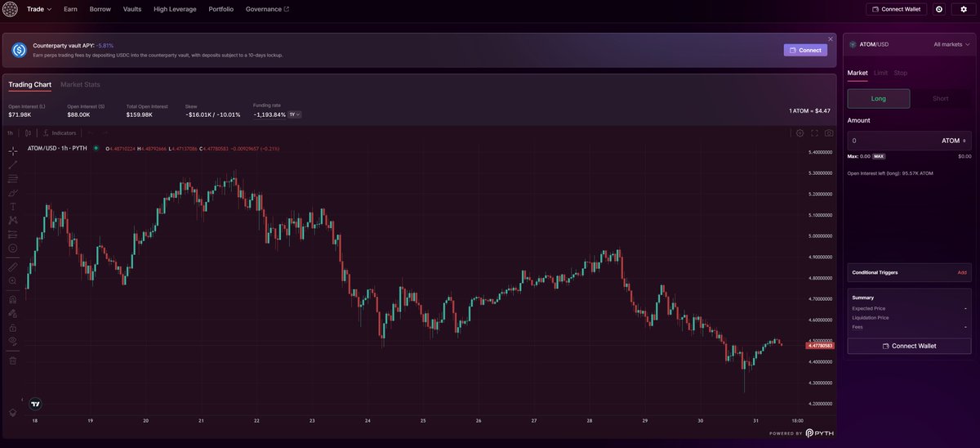The height and width of the screenshot is (448, 980).
Task: Click the Skew -$16.01K value
Action: (x=212, y=114)
